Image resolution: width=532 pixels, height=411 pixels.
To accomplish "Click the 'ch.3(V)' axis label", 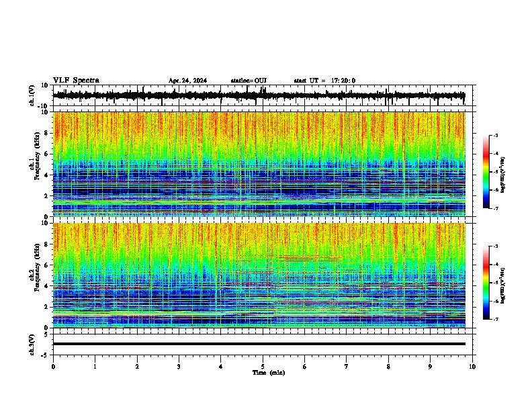I will click(32, 345).
